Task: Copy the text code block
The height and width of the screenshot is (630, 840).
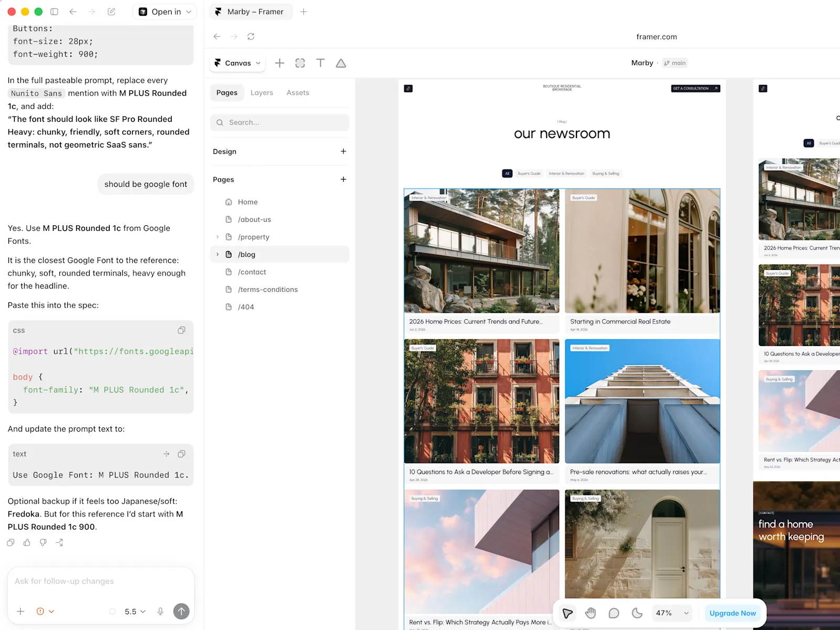Action: pyautogui.click(x=182, y=454)
